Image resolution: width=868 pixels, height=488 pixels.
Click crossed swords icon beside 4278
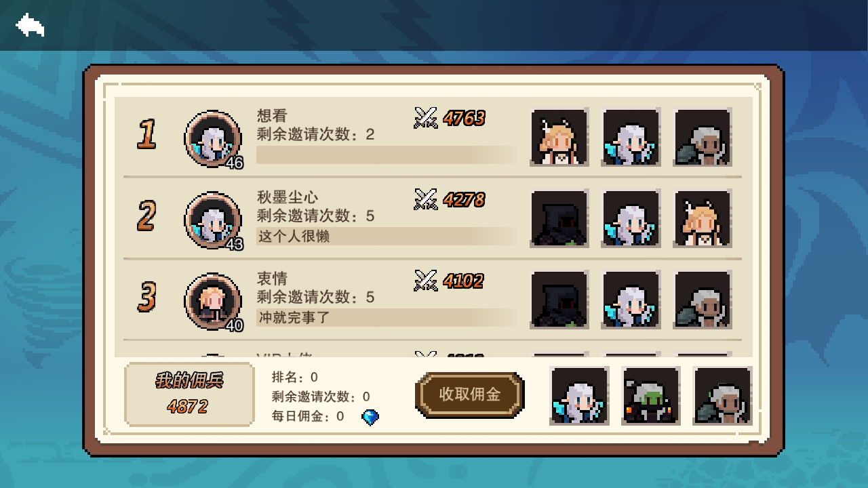(x=426, y=199)
